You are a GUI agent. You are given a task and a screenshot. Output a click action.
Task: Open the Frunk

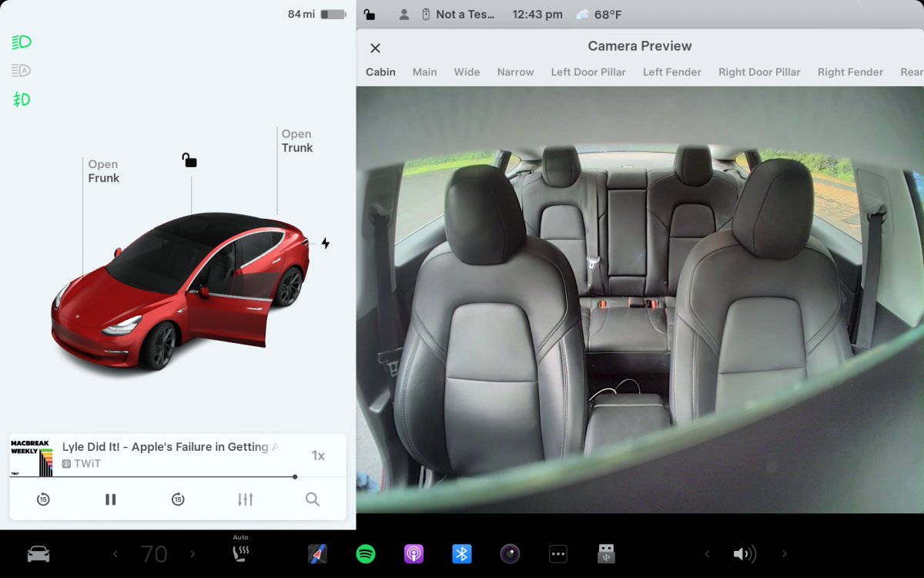[103, 171]
